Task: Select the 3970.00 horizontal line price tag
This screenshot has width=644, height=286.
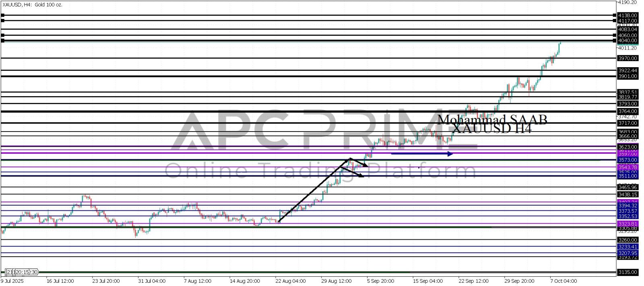Action: pos(627,58)
